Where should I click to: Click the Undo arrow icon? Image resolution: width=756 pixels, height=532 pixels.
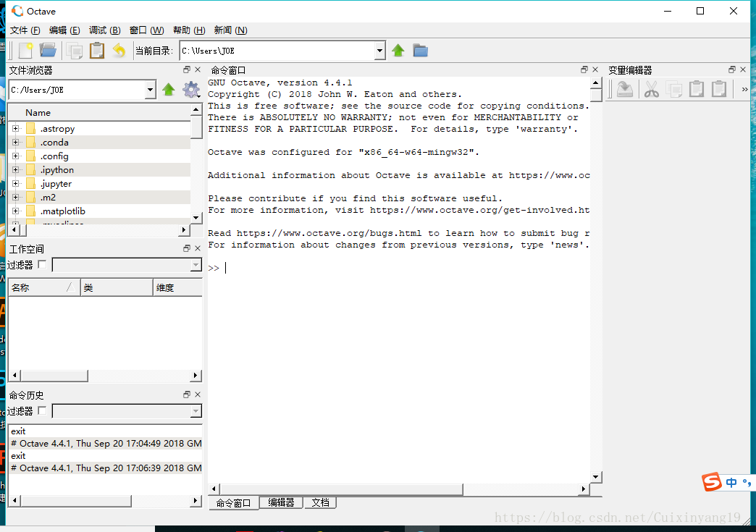click(x=119, y=51)
